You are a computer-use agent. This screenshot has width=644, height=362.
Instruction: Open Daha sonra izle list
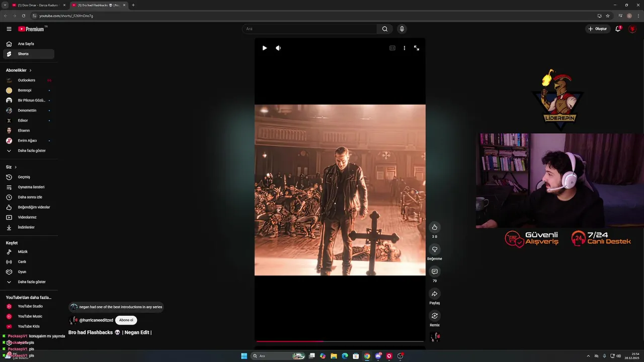(x=29, y=197)
